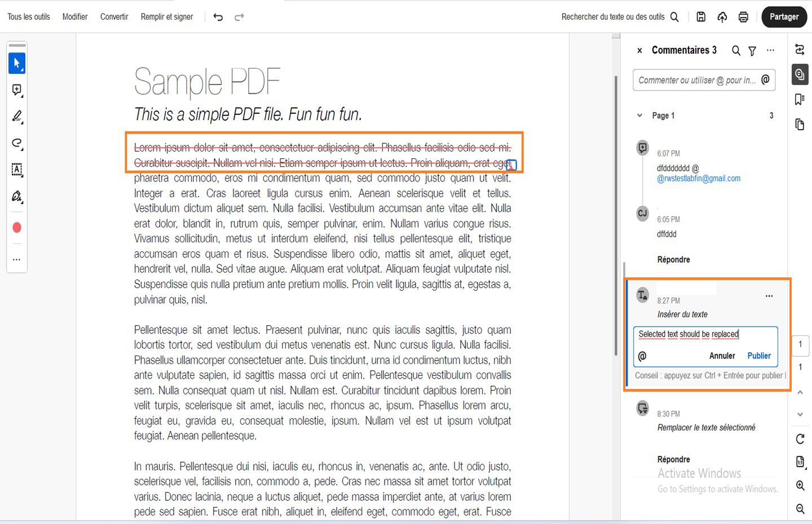
Task: Open the print dialog icon
Action: tap(743, 17)
